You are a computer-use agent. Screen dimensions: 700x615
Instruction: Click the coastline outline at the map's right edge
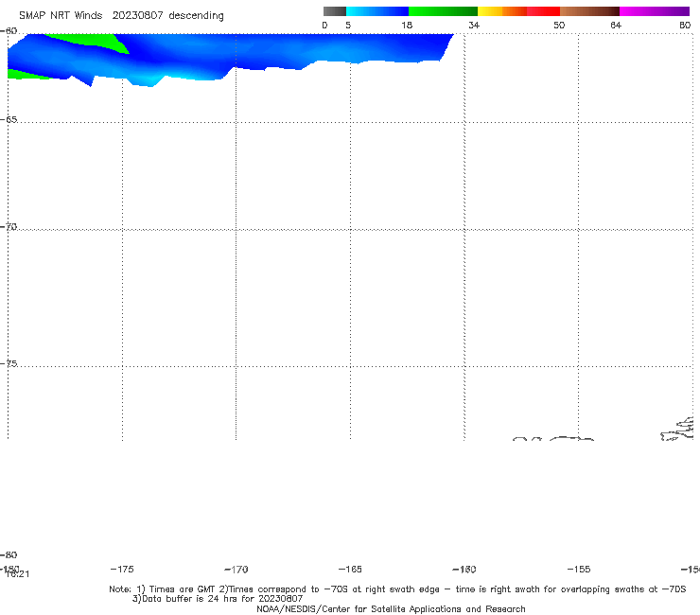coord(678,430)
